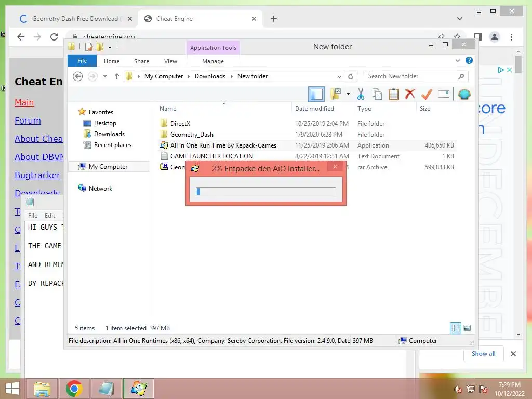Click the red X Delete icon
This screenshot has height=399, width=532.
pos(410,94)
